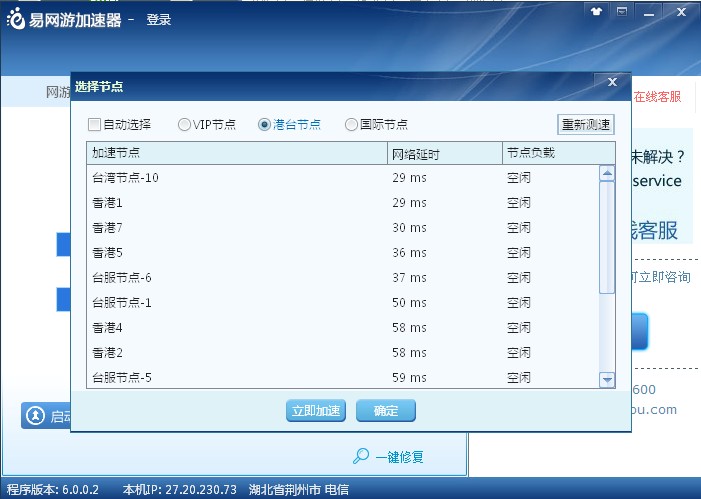The image size is (701, 499).
Task: Select node 台服节点-1
Action: point(342,303)
